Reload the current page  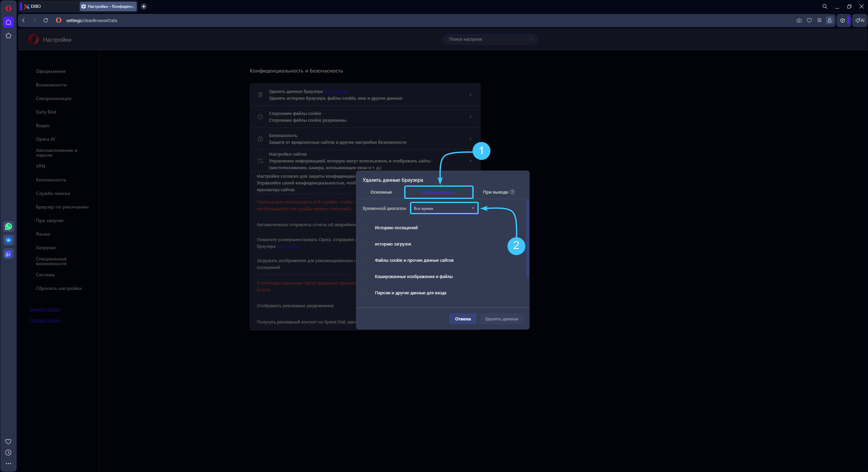[46, 20]
